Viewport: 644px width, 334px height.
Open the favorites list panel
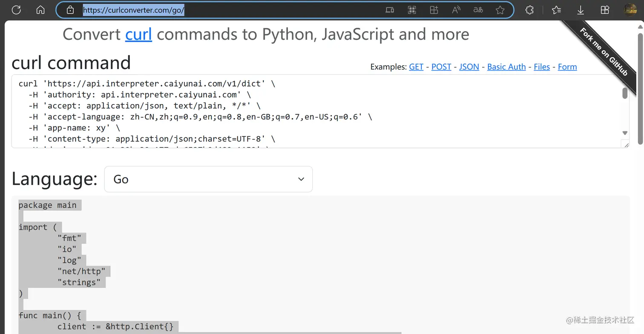(556, 10)
